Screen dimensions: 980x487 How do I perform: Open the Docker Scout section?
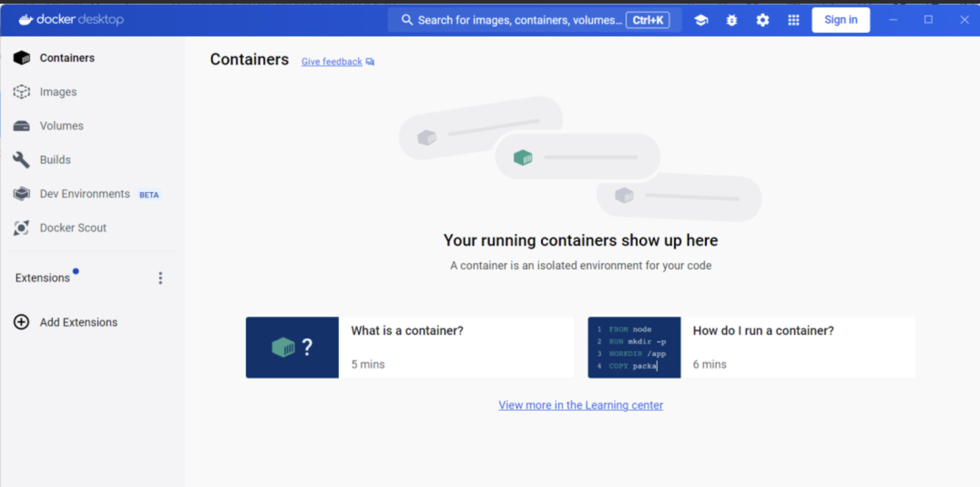[73, 228]
